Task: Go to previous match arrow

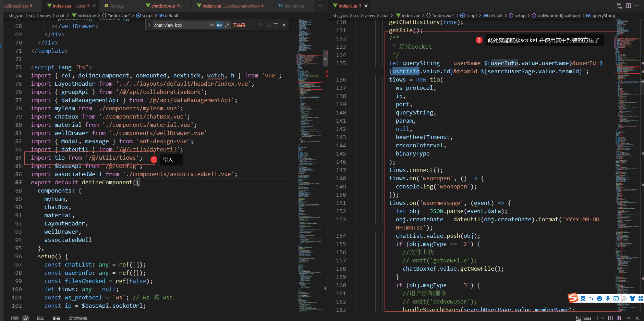Action: tap(261, 25)
